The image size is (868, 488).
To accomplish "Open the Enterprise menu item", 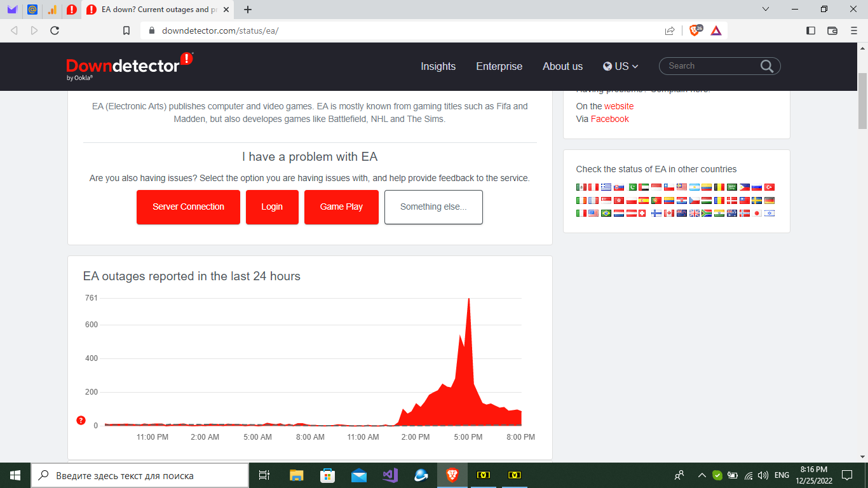I will [499, 66].
